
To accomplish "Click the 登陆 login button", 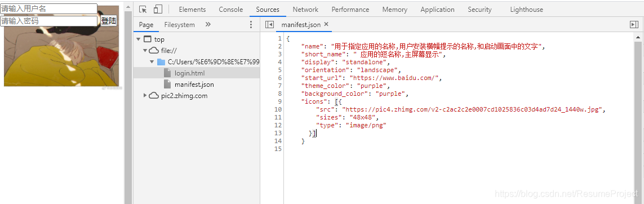I will (108, 21).
